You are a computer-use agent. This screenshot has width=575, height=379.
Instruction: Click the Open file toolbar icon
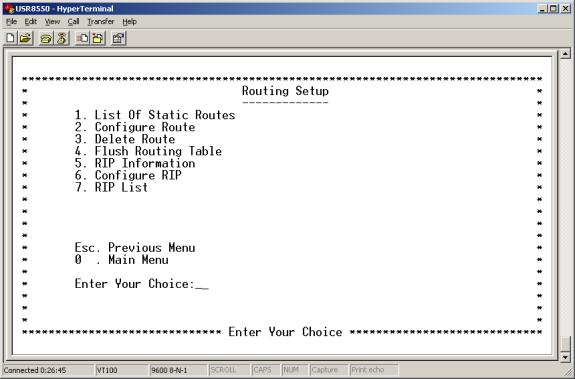coord(25,38)
